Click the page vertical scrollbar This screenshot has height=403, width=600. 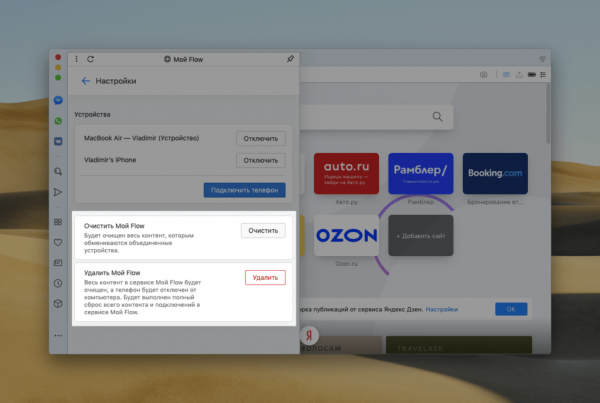[548, 114]
